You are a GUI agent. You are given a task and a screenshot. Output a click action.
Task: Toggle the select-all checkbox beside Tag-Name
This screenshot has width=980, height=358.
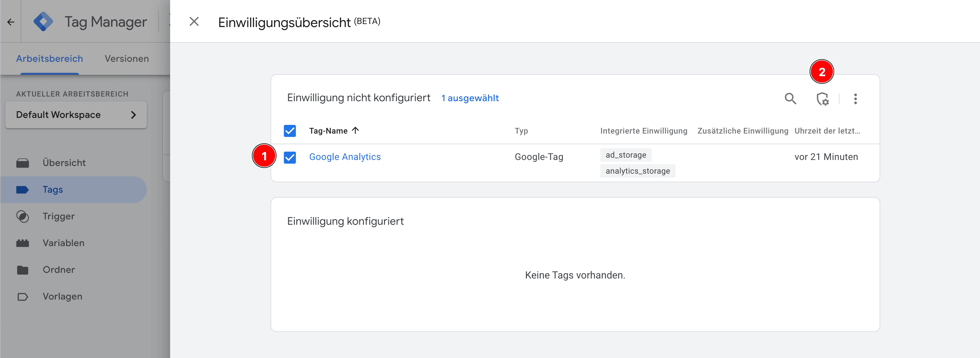(x=290, y=131)
